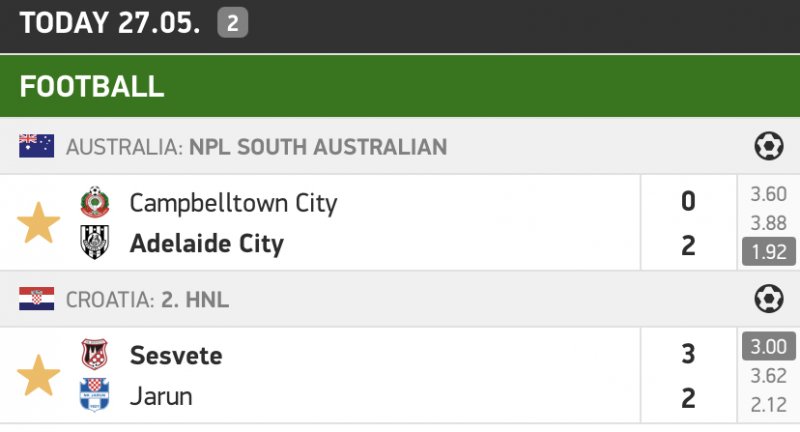Select the 3.88 draw odds

[x=768, y=223]
